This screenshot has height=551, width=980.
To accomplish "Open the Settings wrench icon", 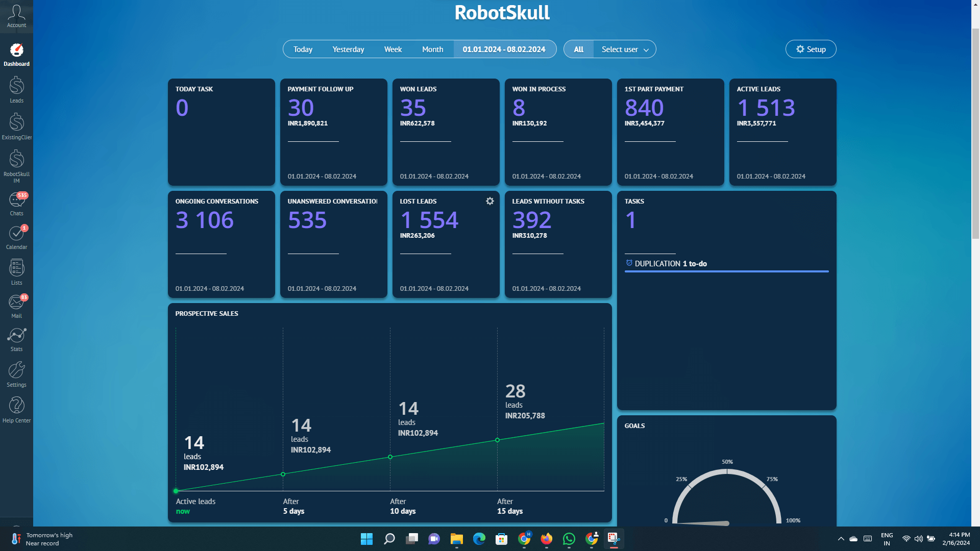I will [16, 374].
